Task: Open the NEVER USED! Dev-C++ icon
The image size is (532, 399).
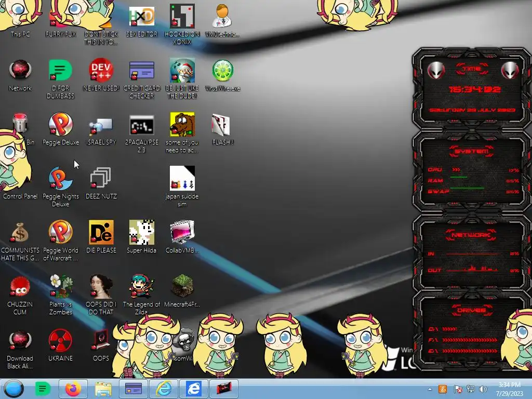Action: click(x=101, y=75)
